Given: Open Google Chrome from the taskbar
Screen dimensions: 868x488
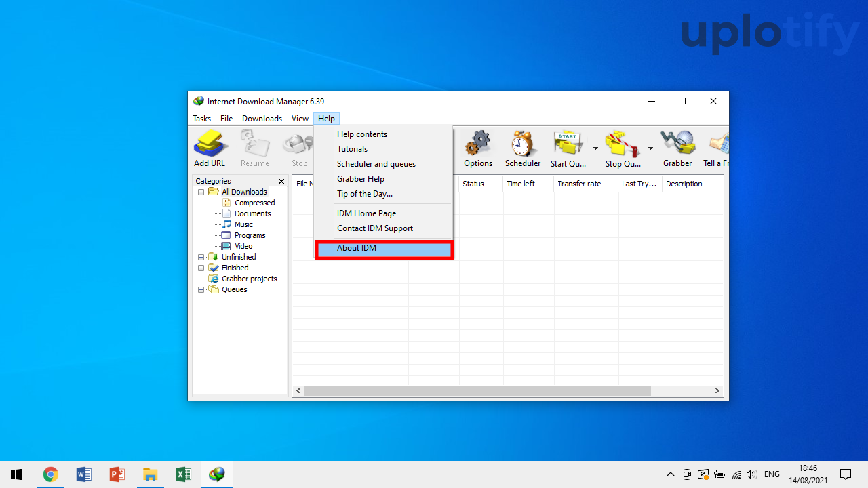Looking at the screenshot, I should click(x=50, y=474).
